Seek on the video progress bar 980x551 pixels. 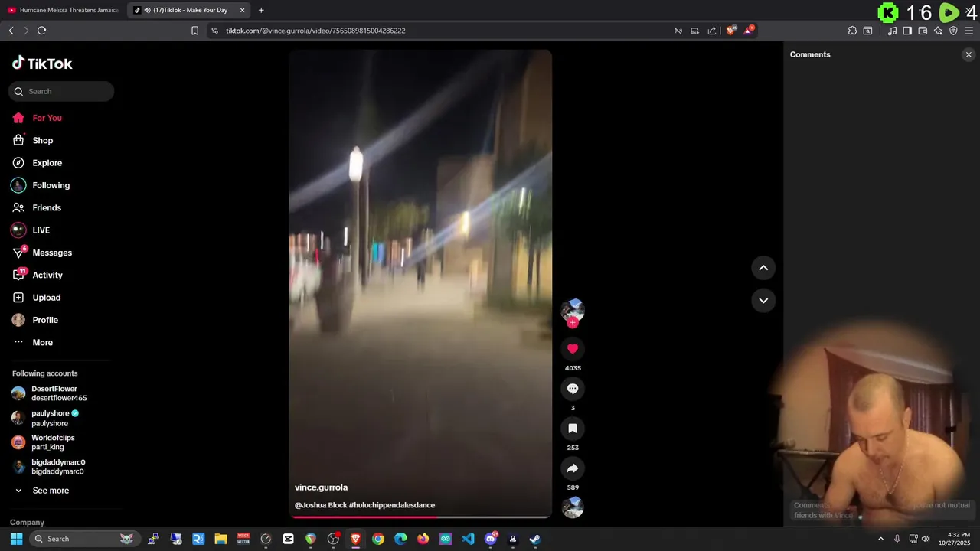point(420,517)
